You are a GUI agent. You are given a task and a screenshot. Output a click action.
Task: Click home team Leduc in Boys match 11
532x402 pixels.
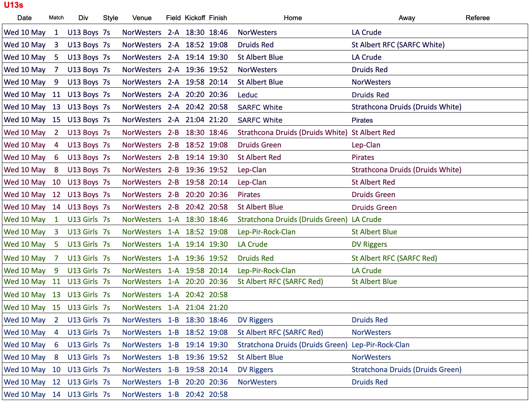tap(248, 95)
